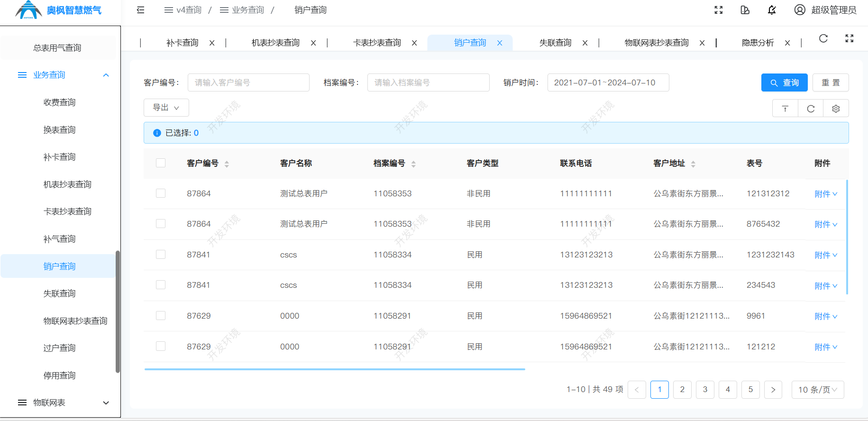Open the 导出 export dropdown

tap(166, 108)
